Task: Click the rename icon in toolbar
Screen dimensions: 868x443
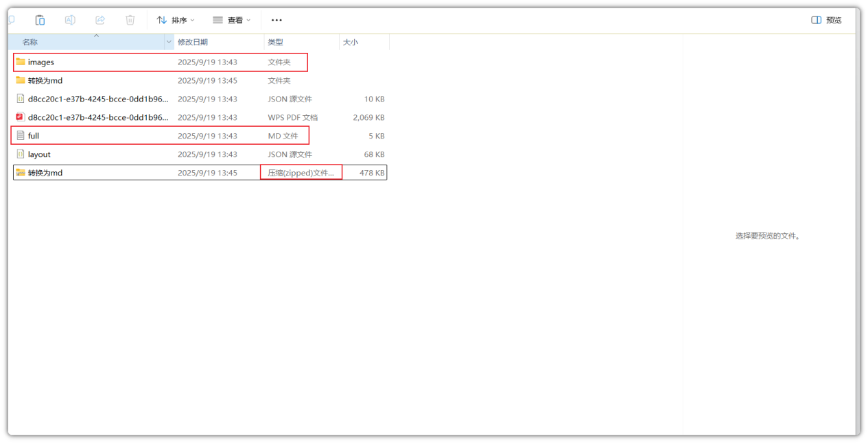Action: [70, 20]
